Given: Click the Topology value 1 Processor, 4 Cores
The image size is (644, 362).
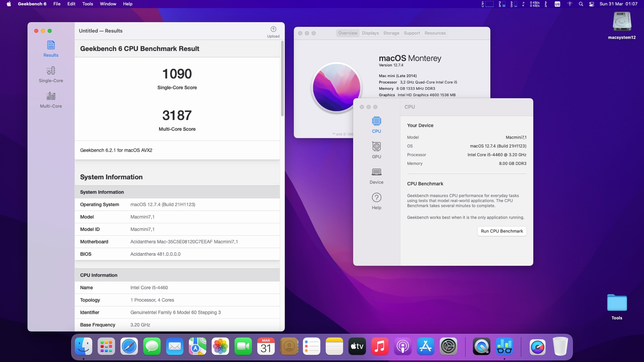Looking at the screenshot, I should [152, 300].
